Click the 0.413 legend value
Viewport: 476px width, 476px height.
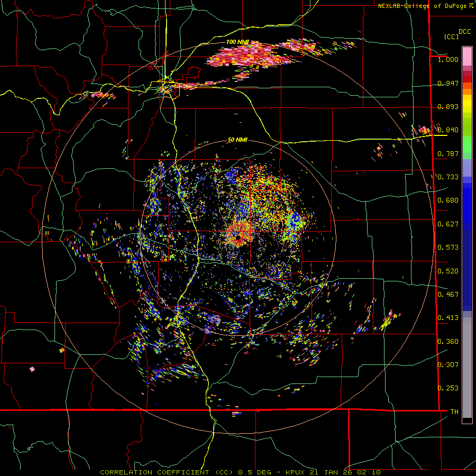(x=448, y=318)
